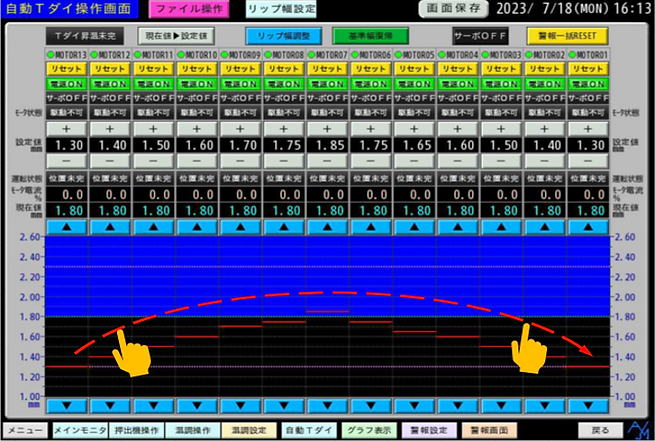The height and width of the screenshot is (441, 655).
Task: Click down arrow below graph for MOTOR12
Action: 110,406
